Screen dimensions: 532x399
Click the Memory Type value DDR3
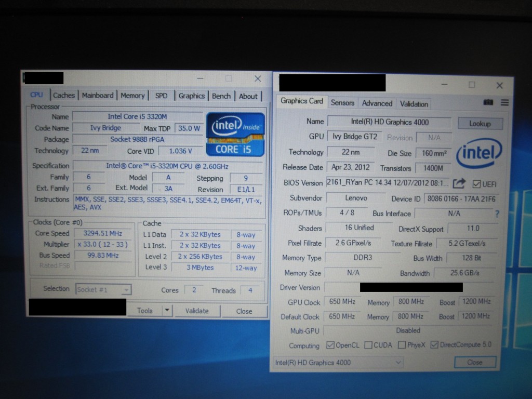click(x=363, y=258)
